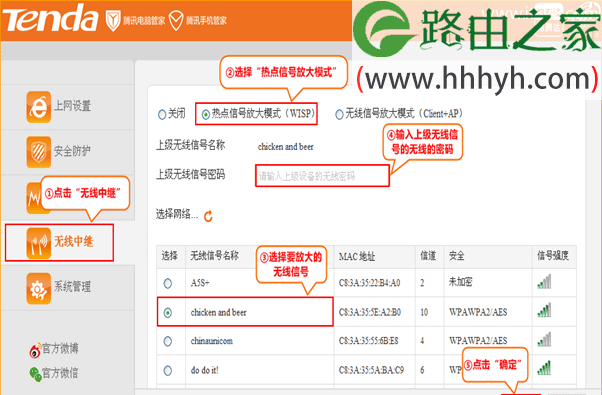Open the 官方微博 link

click(x=60, y=349)
